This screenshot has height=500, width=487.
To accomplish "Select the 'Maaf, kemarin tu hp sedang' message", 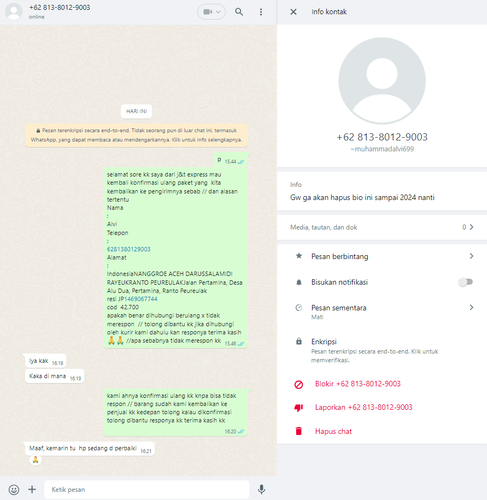I will 89,449.
